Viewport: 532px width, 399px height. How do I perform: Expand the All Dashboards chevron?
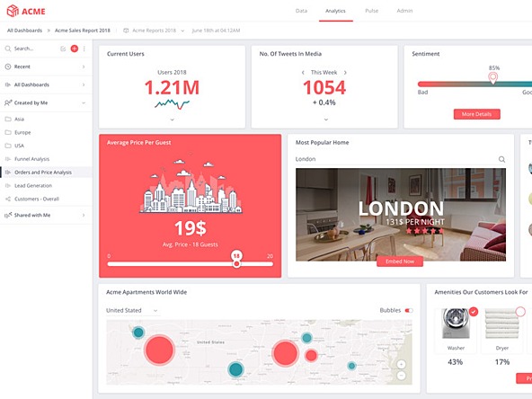tap(84, 84)
